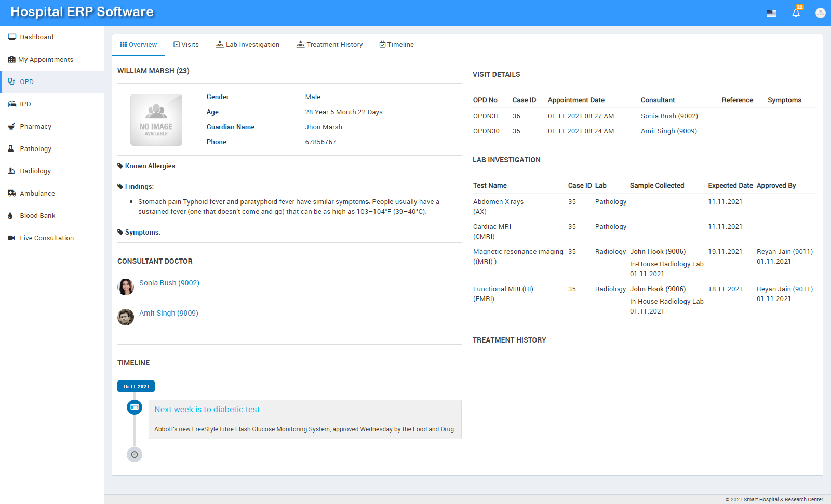Click expected date 19.11.2021

click(725, 252)
